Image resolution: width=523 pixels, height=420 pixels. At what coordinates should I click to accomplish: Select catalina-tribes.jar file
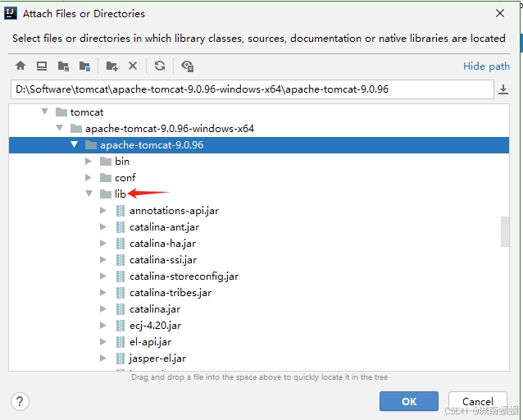[259, 293]
